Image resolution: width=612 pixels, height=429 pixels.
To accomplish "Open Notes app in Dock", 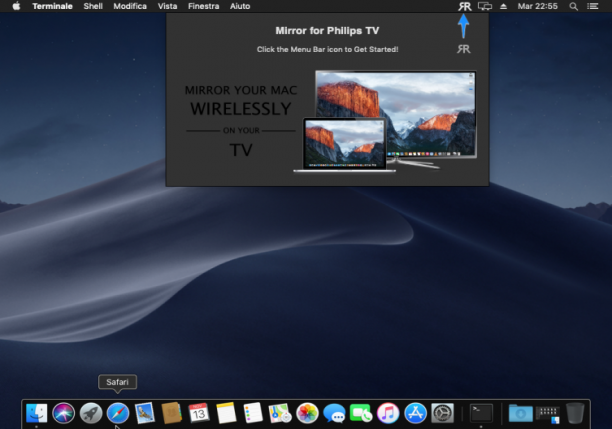I will coord(226,413).
